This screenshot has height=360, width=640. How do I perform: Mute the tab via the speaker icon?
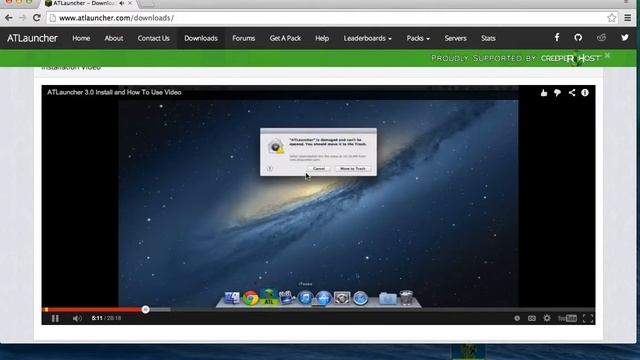pyautogui.click(x=122, y=3)
